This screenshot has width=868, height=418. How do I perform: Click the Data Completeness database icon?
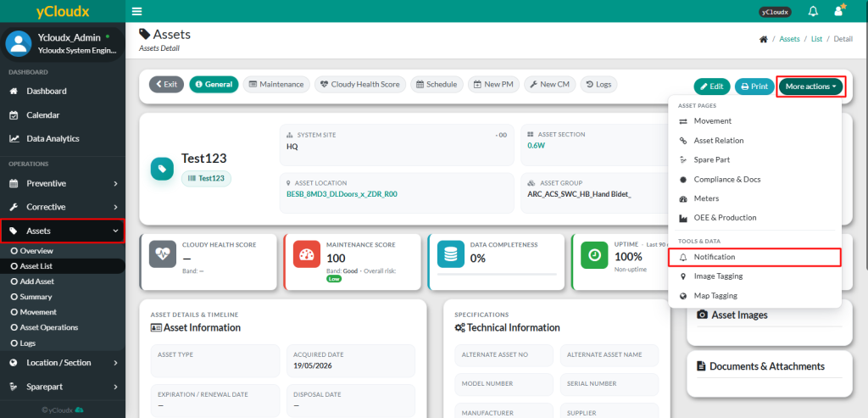[451, 254]
